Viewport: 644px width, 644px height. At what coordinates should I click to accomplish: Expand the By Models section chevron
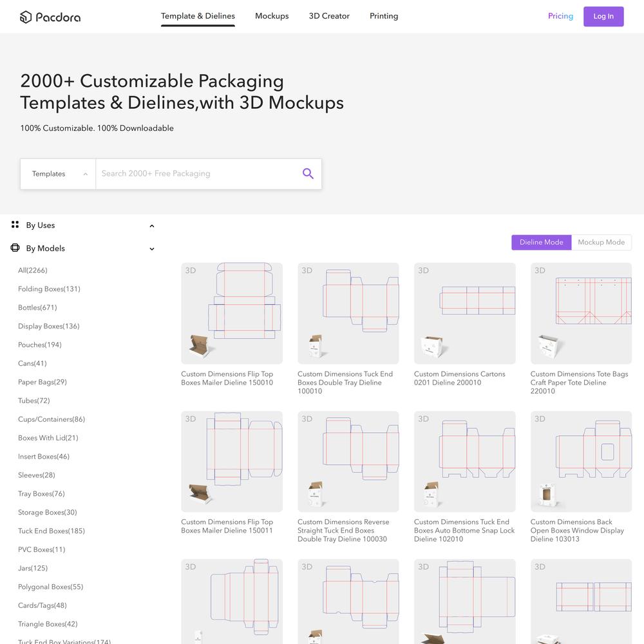(x=152, y=249)
